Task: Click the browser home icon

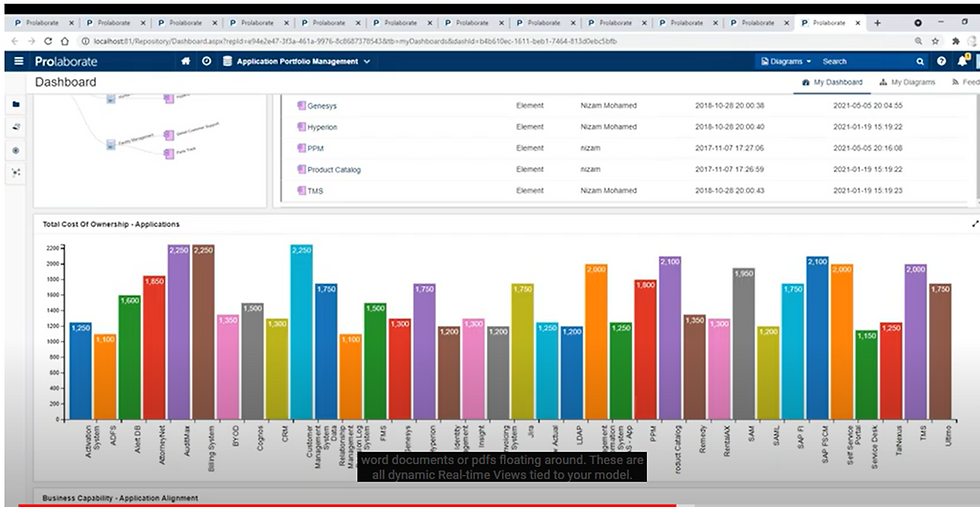Action: [x=64, y=41]
